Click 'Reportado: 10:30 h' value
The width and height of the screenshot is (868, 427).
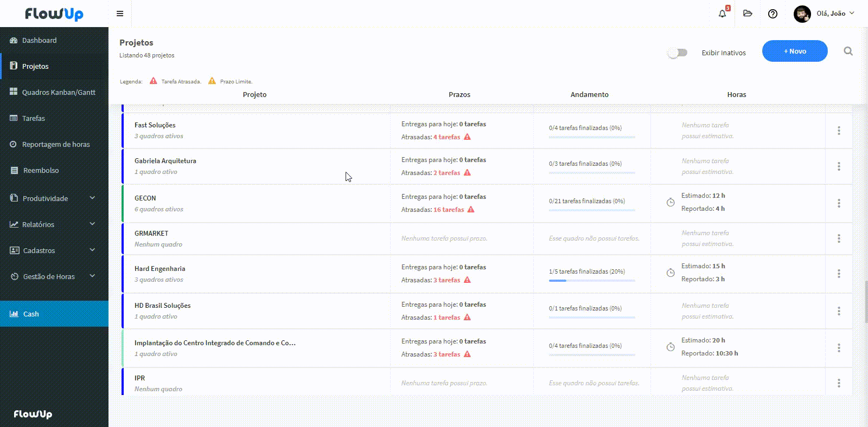coord(710,353)
